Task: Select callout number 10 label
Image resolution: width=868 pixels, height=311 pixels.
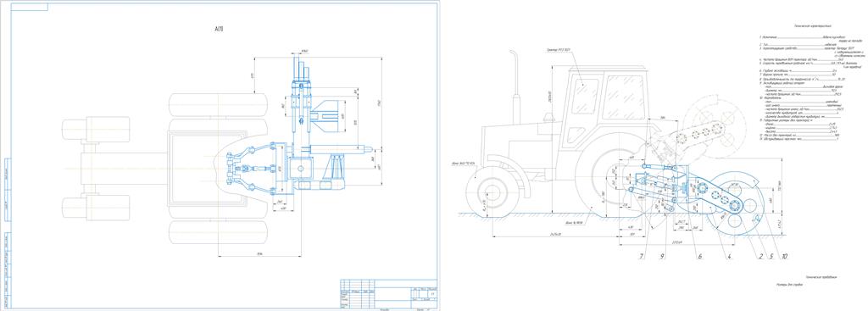Action: click(784, 256)
